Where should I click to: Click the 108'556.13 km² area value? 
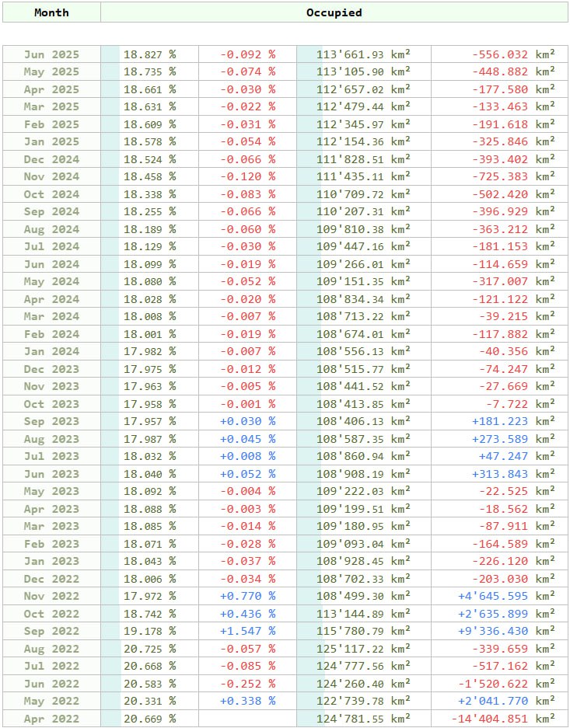tap(363, 351)
